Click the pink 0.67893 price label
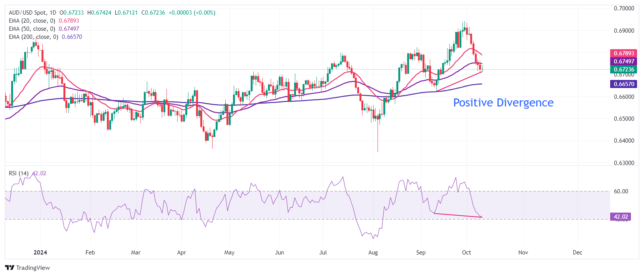 click(623, 53)
